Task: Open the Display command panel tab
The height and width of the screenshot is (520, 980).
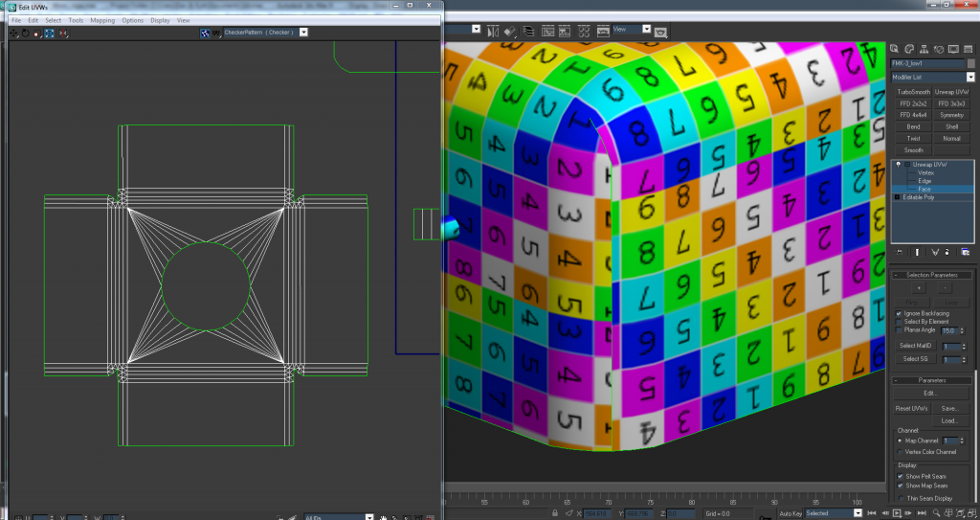Action: 954,48
